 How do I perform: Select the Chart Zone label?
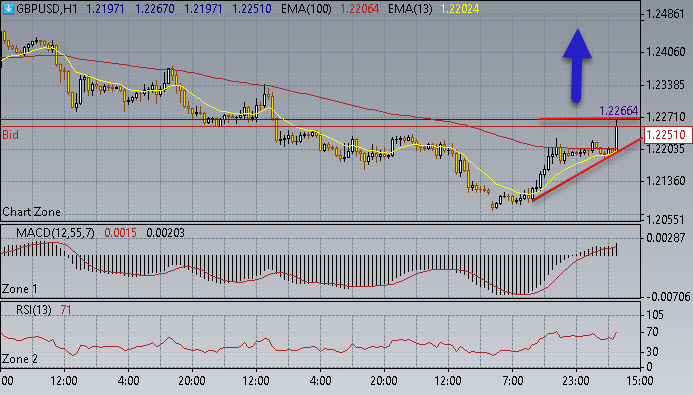[31, 212]
